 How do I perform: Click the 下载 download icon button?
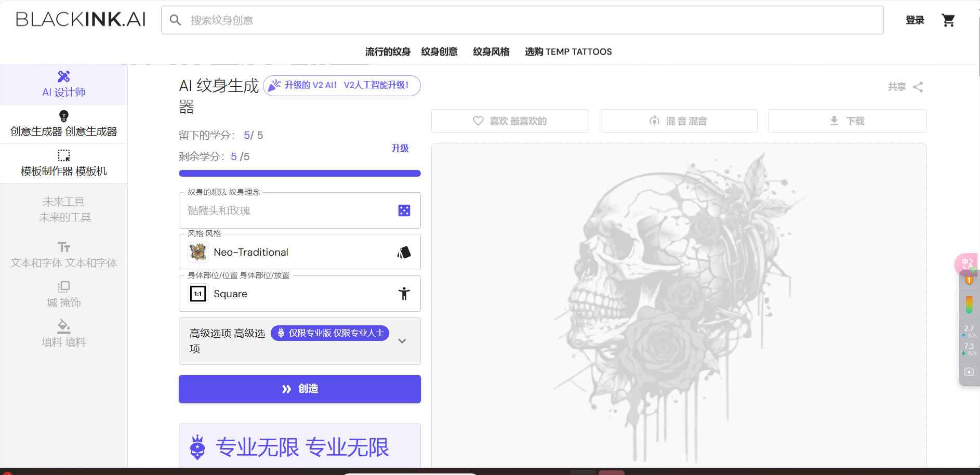[x=846, y=121]
